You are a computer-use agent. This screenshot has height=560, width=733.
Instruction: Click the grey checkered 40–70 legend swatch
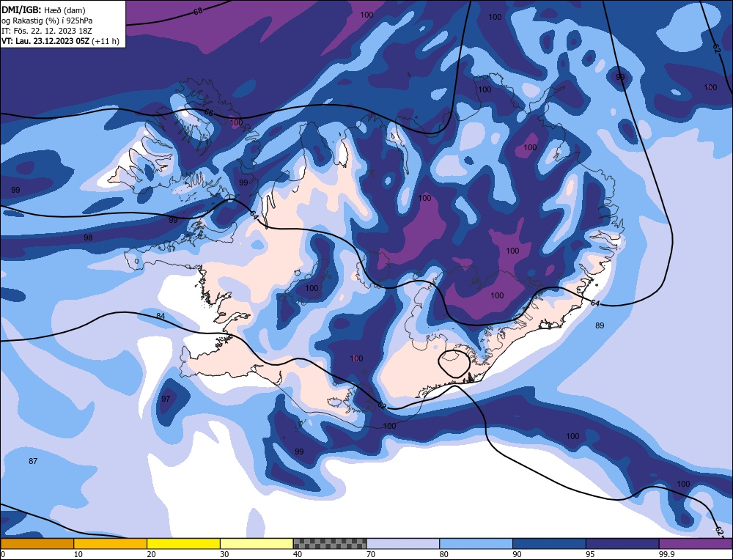coord(330,544)
